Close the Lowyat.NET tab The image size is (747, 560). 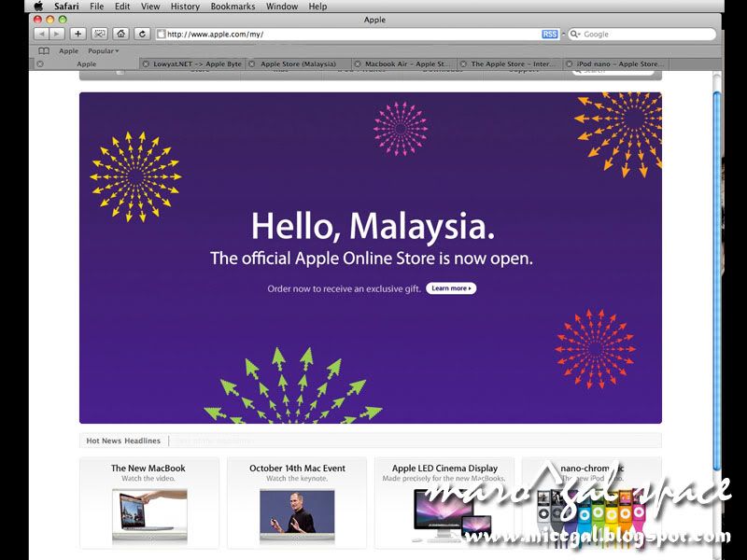146,63
